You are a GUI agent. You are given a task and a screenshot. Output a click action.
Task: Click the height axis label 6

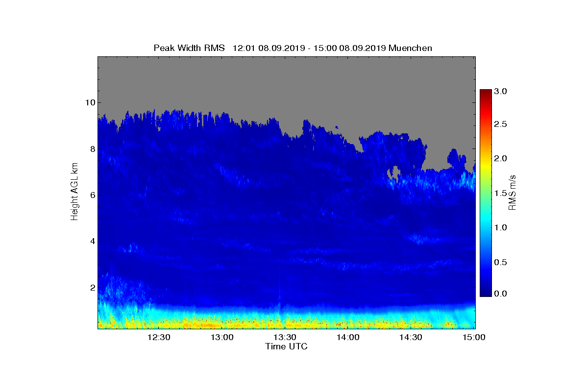pyautogui.click(x=92, y=195)
